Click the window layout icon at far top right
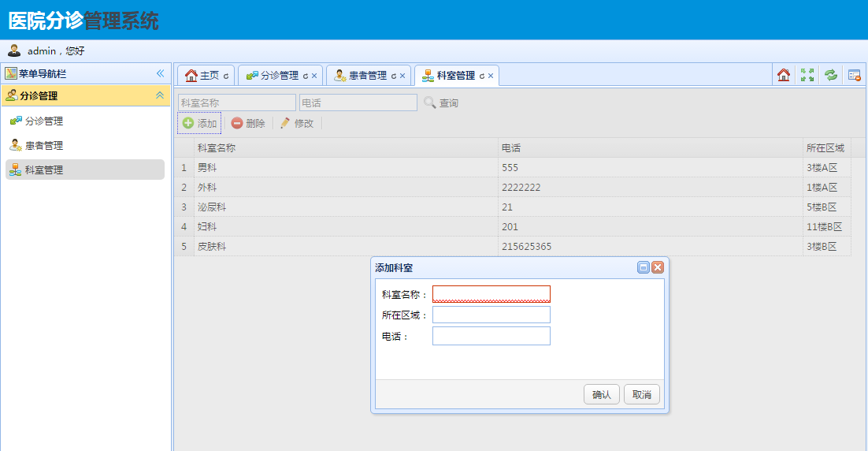868x451 pixels. (x=854, y=75)
